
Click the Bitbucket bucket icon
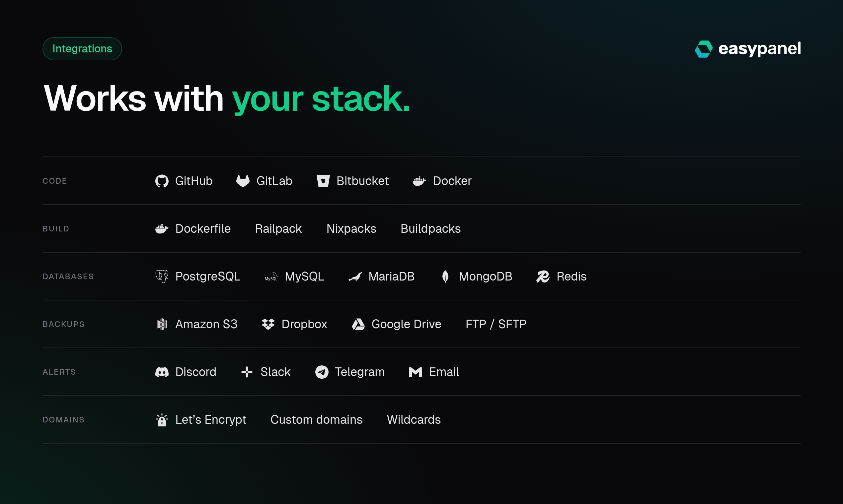coord(323,181)
